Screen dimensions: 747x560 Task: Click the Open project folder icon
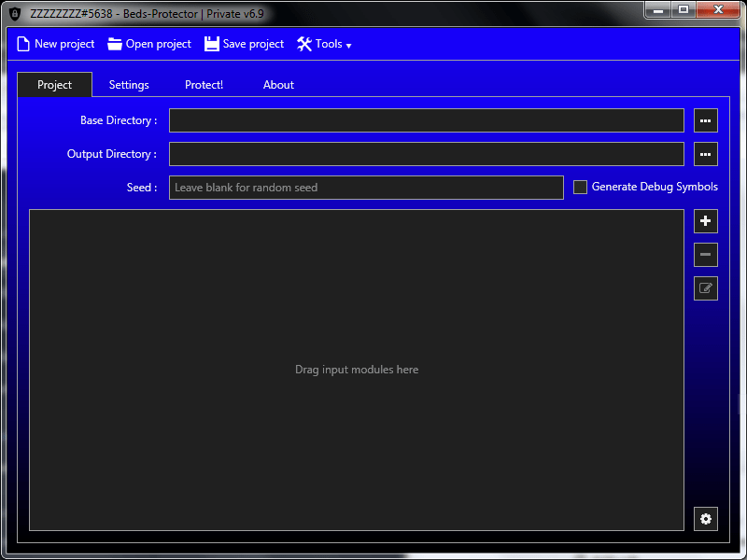coord(114,44)
